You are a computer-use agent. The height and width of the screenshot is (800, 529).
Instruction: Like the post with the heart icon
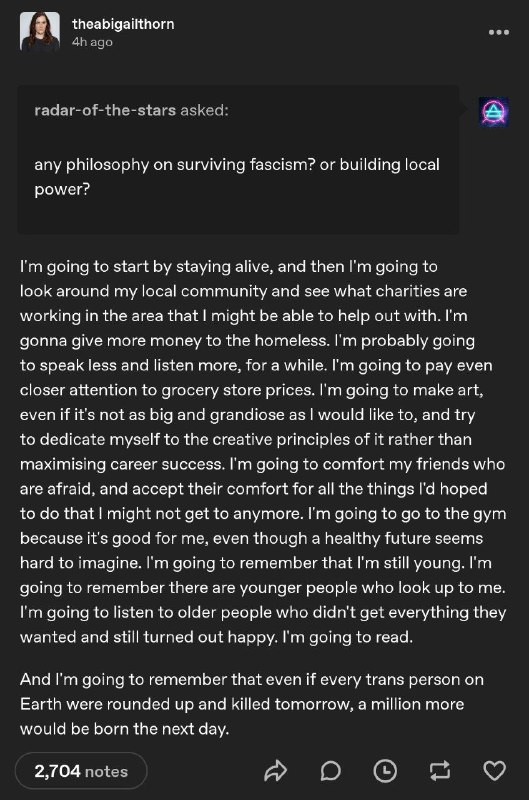click(x=494, y=770)
